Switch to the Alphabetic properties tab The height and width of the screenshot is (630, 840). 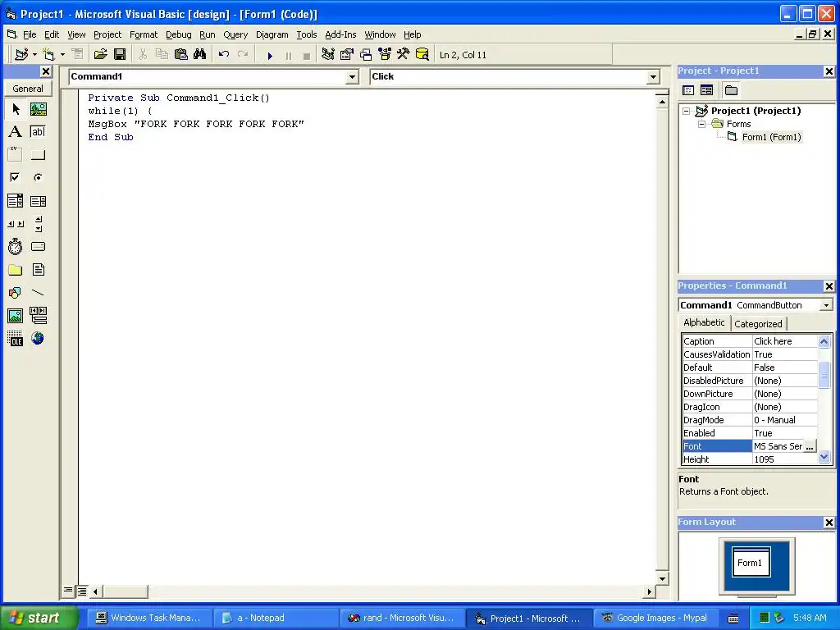(704, 322)
